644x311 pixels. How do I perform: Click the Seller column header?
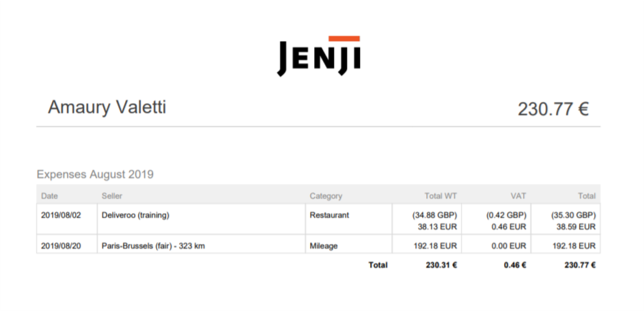pos(112,196)
